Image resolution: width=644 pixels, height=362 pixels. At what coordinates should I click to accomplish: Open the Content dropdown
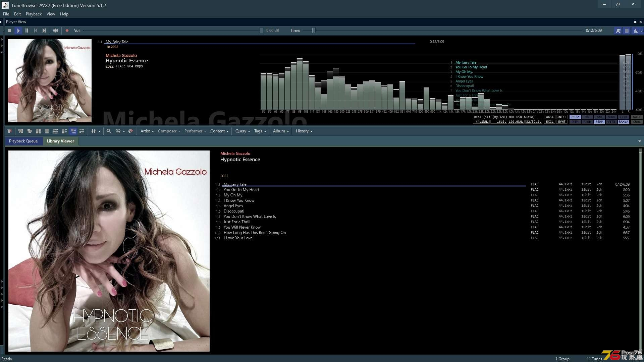219,131
